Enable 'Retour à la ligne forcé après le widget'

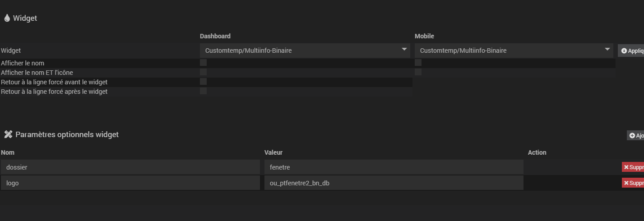204,91
